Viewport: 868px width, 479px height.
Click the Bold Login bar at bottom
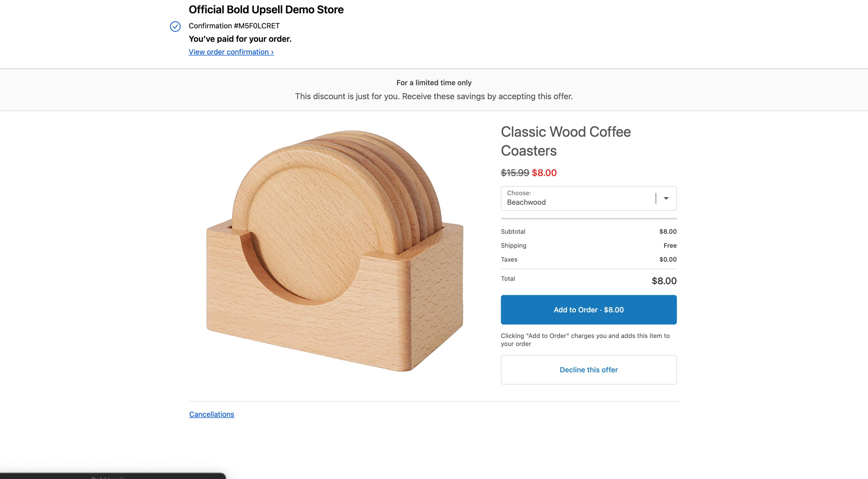[x=108, y=477]
